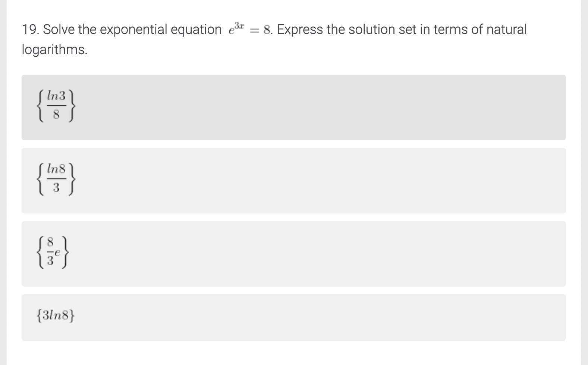Select the fraction ln3 over 8
The image size is (588, 365).
coord(56,106)
